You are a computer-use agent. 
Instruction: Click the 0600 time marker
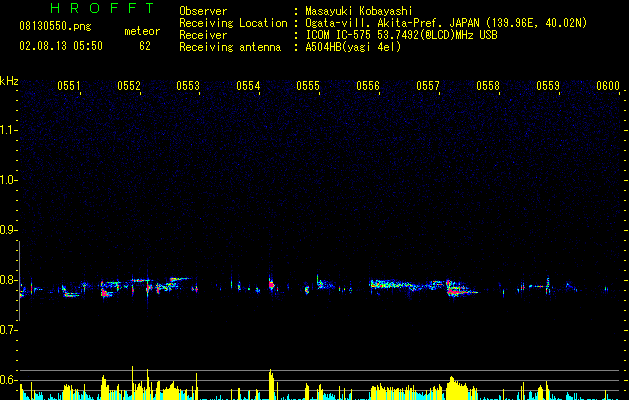608,86
